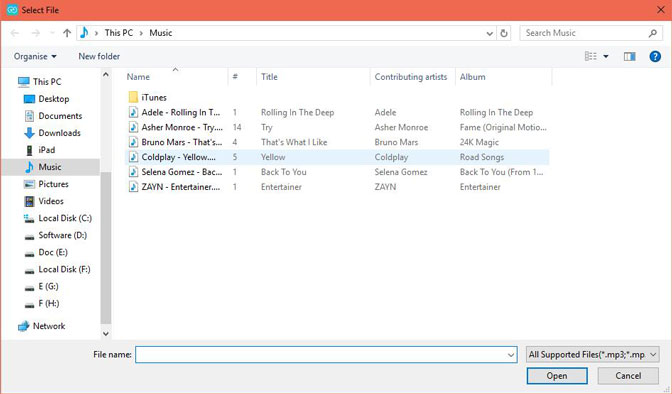Click the New folder button
The width and height of the screenshot is (672, 394).
tap(99, 56)
